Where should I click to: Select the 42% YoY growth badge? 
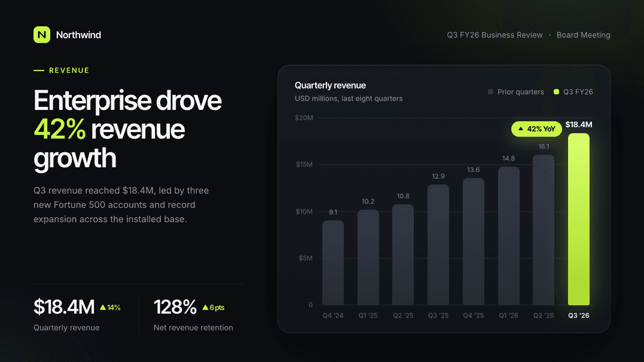click(536, 129)
